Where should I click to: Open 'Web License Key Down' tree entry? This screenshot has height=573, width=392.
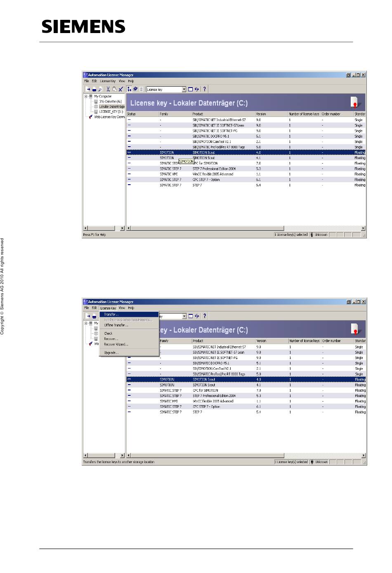109,117
